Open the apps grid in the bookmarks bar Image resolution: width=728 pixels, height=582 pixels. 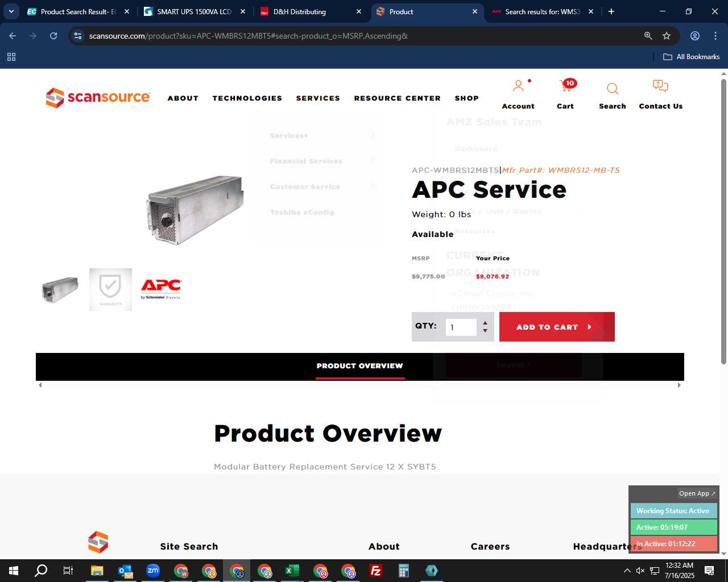tap(11, 57)
